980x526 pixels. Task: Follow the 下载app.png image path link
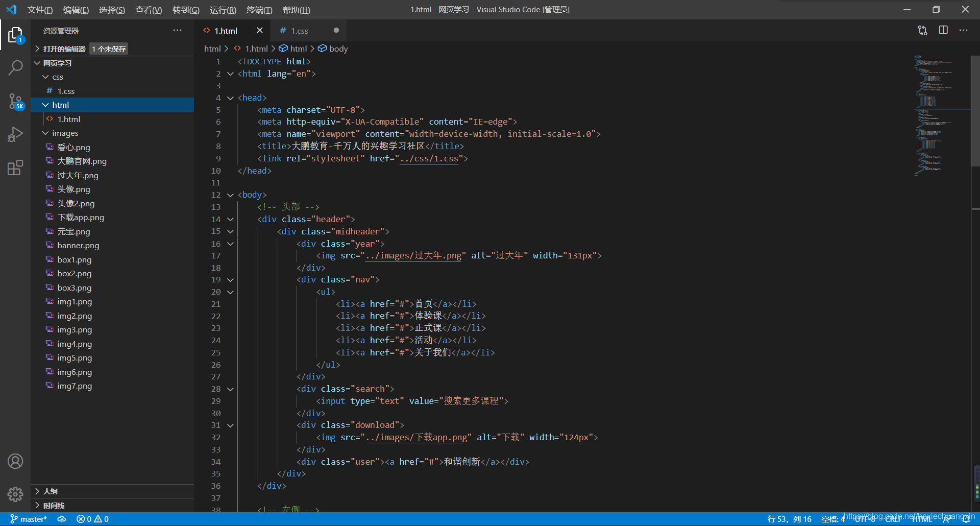point(416,437)
